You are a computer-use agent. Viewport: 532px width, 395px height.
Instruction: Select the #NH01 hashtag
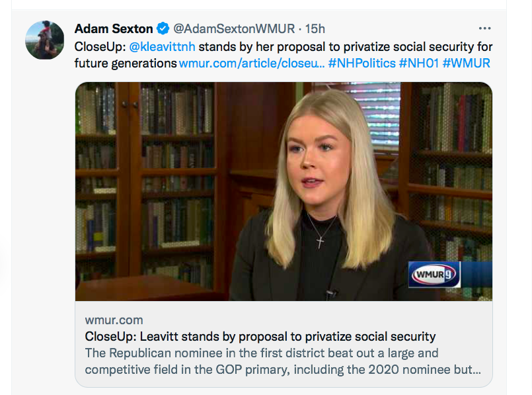419,64
